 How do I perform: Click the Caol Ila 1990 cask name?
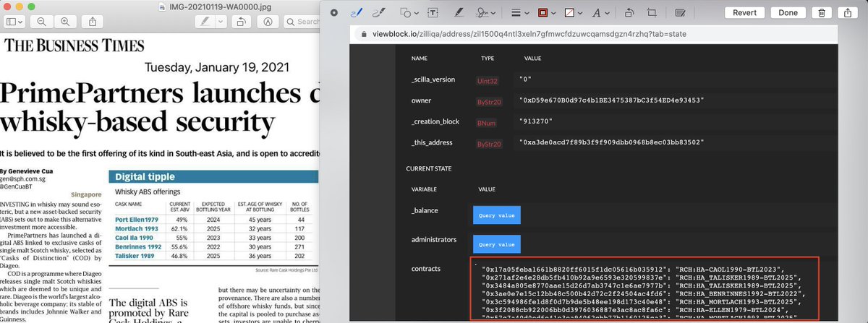coord(135,237)
